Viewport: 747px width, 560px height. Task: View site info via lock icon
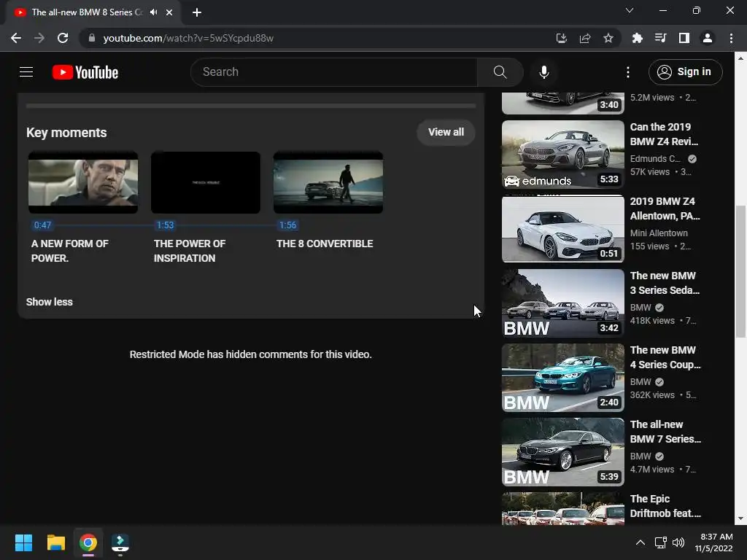[92, 38]
